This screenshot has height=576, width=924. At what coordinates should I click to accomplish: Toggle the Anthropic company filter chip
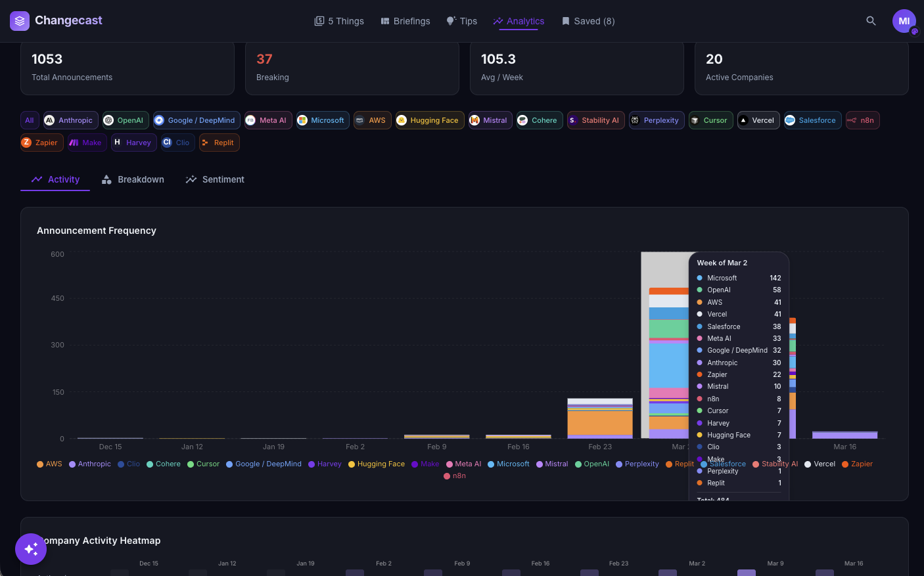(x=70, y=120)
